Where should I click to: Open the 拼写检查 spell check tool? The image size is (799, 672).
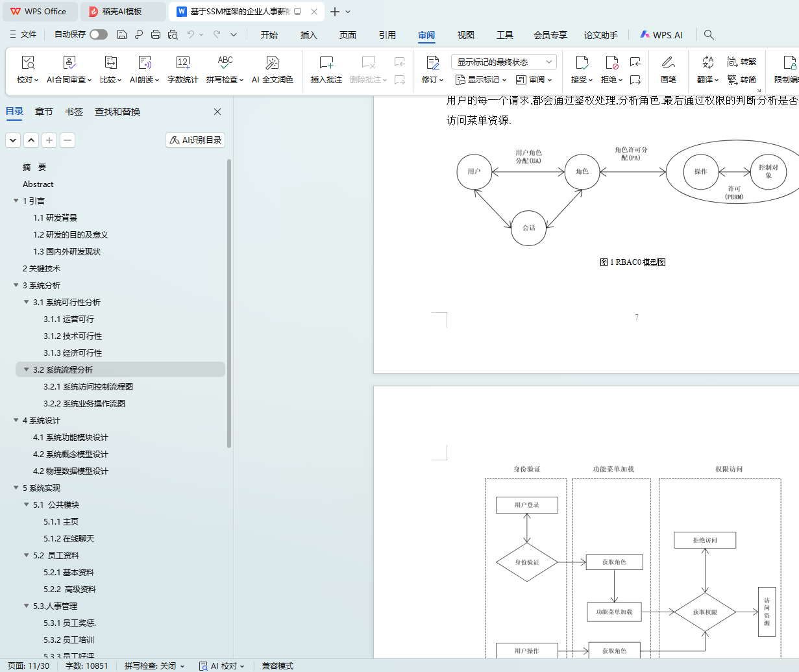[225, 63]
